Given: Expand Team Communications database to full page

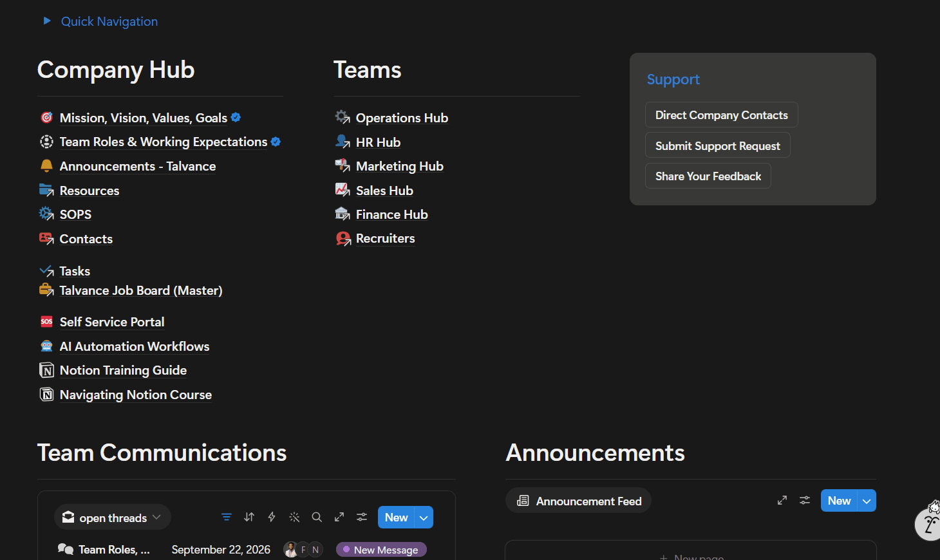Looking at the screenshot, I should 339,517.
